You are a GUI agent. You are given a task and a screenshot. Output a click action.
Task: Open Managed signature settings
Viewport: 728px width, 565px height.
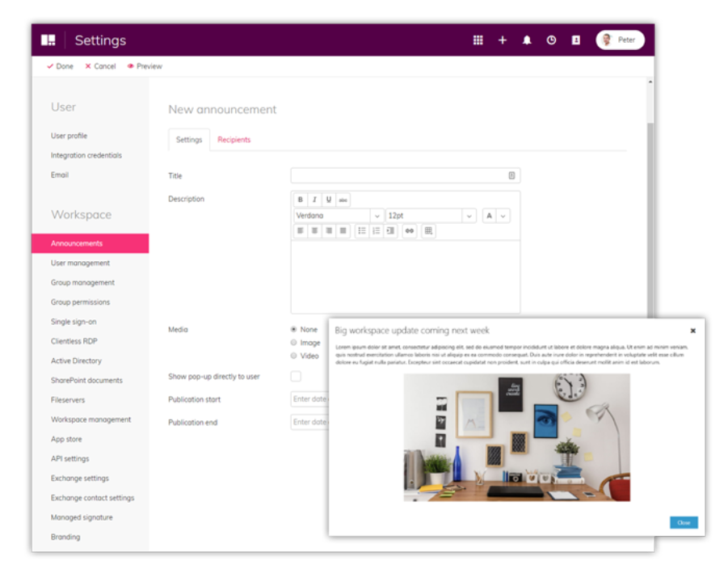(x=82, y=517)
